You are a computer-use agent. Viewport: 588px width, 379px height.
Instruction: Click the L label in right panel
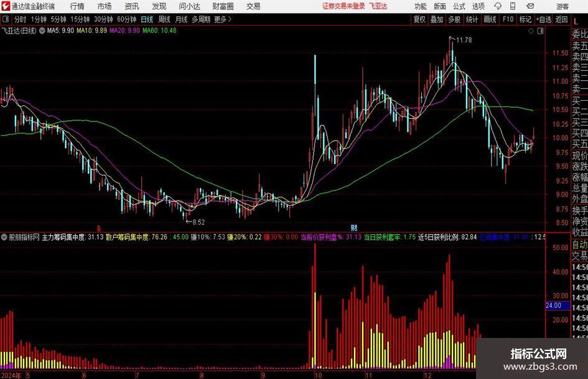[x=576, y=22]
